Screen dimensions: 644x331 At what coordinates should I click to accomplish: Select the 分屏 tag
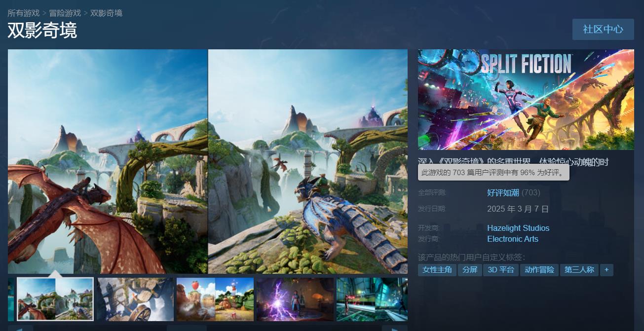[469, 270]
